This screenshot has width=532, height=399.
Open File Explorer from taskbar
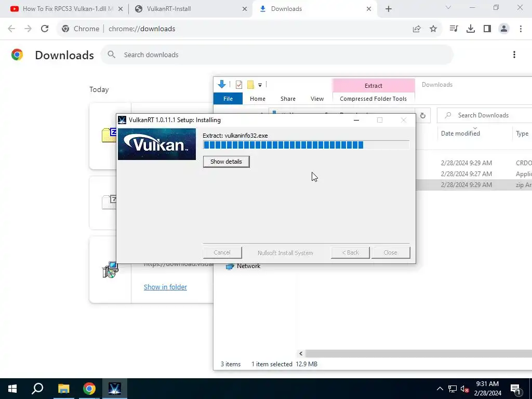coord(63,389)
